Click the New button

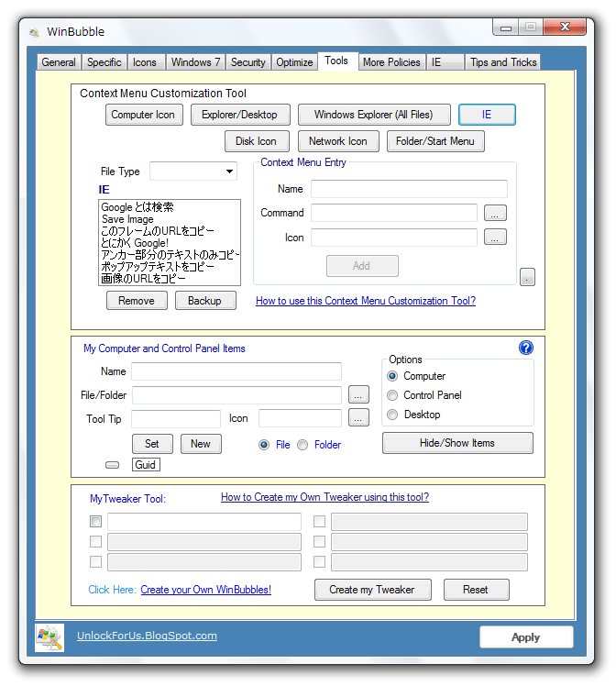point(201,444)
